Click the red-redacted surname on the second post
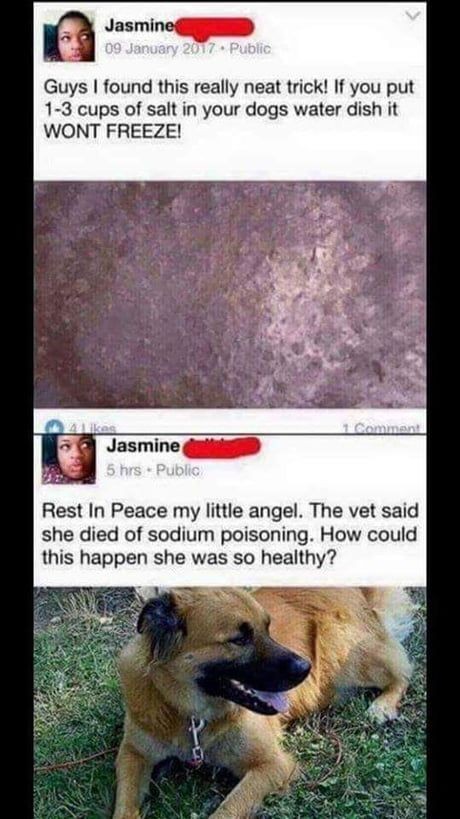The width and height of the screenshot is (460, 819). coord(221,449)
